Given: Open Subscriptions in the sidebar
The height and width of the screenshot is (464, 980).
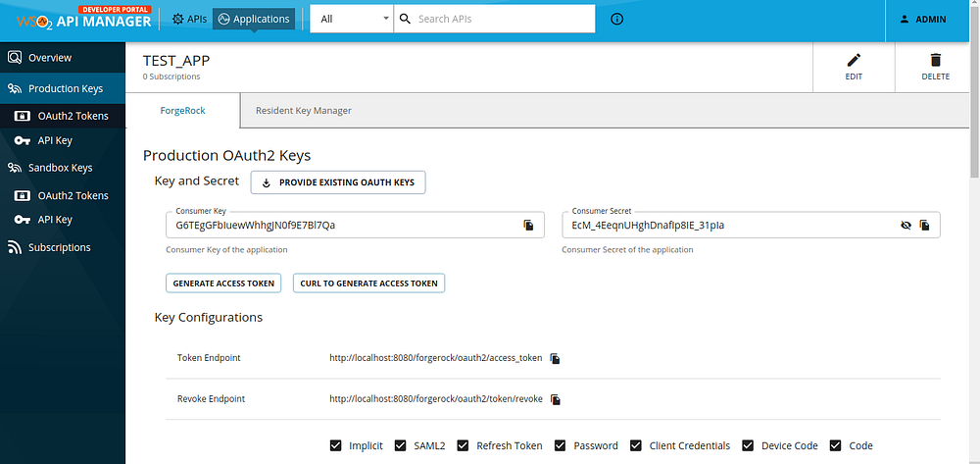Looking at the screenshot, I should coord(63,247).
